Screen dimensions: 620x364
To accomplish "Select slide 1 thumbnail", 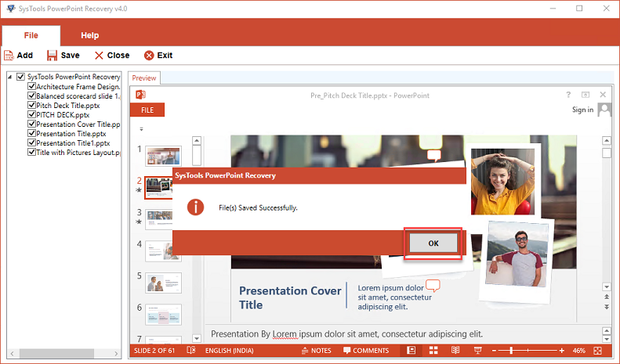I will click(x=163, y=156).
